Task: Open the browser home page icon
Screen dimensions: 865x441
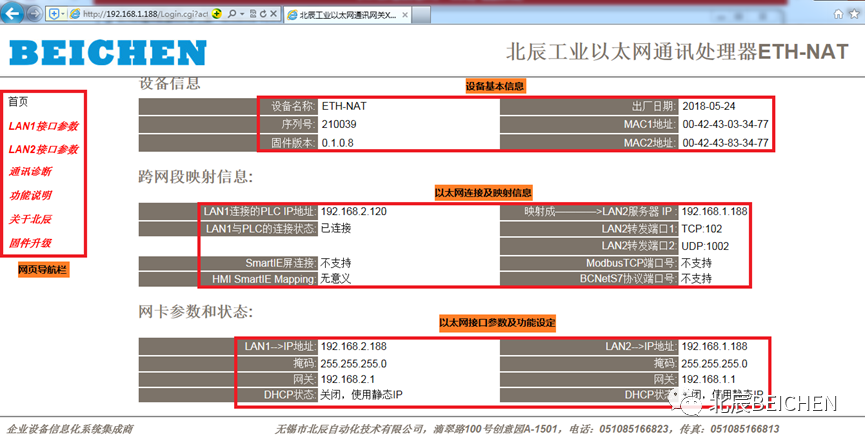Action: [838, 14]
